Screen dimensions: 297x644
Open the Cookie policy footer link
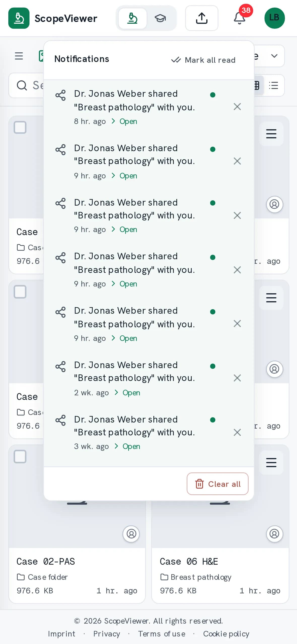[226, 634]
